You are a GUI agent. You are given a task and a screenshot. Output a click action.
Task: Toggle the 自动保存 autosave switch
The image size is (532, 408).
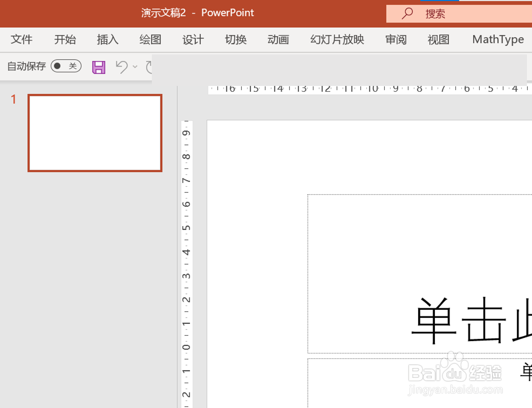click(66, 66)
